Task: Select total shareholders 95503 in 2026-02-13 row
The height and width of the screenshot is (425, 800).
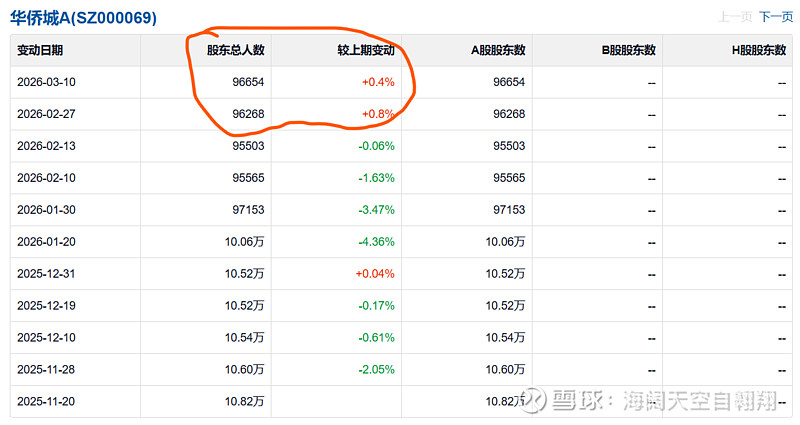Action: pos(248,146)
